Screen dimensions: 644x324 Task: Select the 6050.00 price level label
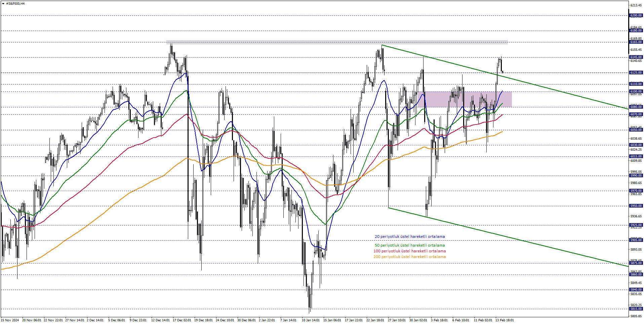(636, 130)
